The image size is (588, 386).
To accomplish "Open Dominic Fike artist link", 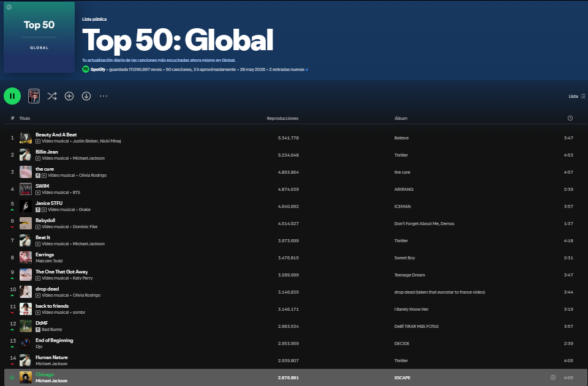I will (85, 227).
